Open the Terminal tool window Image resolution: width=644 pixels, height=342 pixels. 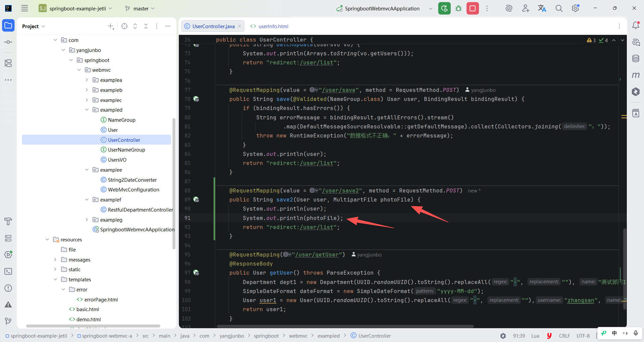pos(8,271)
